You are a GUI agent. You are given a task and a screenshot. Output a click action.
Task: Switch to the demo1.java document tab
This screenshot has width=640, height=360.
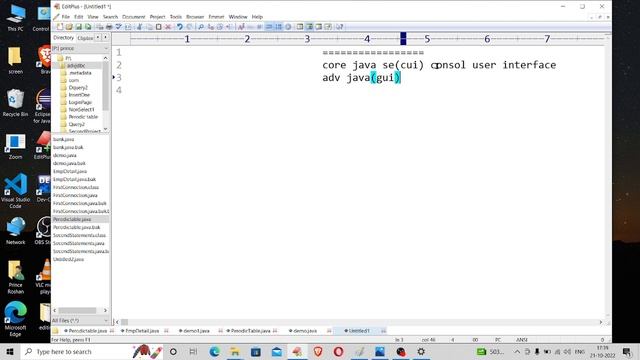tap(196, 331)
